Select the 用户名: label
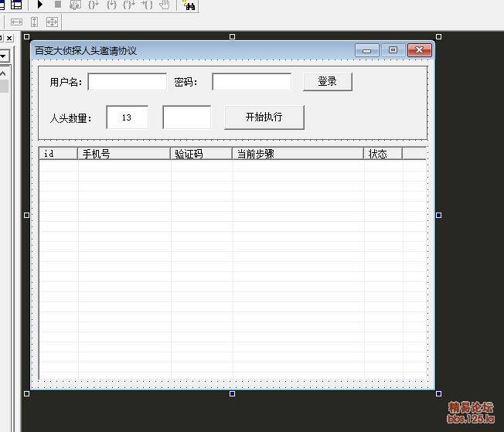Image resolution: width=504 pixels, height=432 pixels. tap(66, 82)
